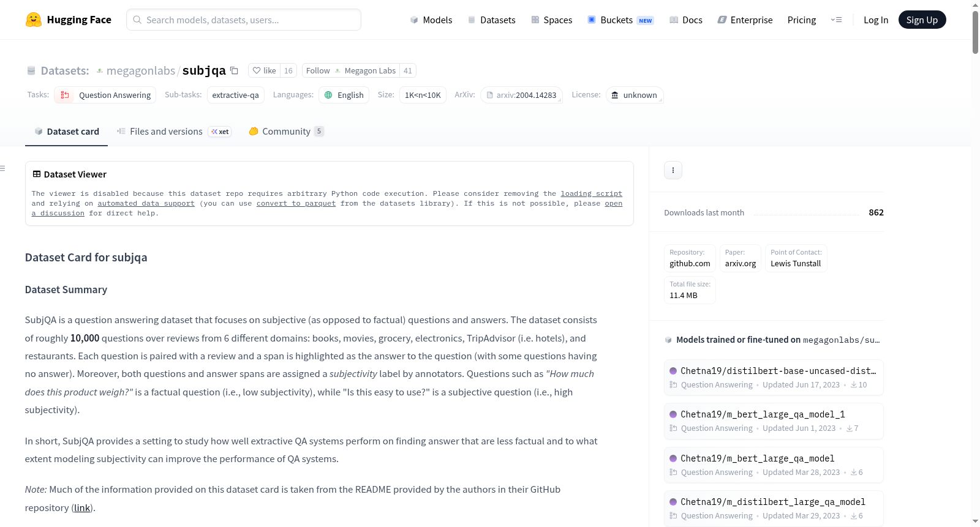This screenshot has width=980, height=527.
Task: Open the follower count 41
Action: pos(408,70)
